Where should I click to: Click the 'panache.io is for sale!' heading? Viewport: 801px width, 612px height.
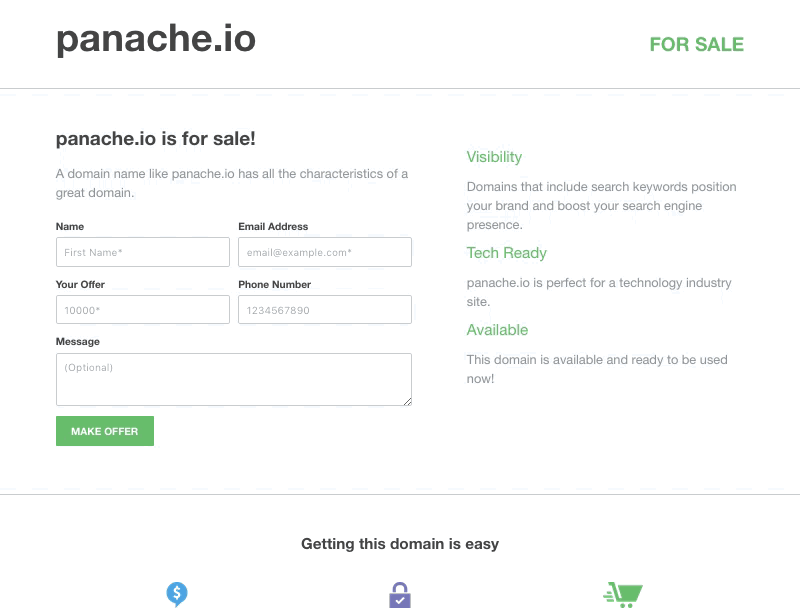pyautogui.click(x=155, y=139)
